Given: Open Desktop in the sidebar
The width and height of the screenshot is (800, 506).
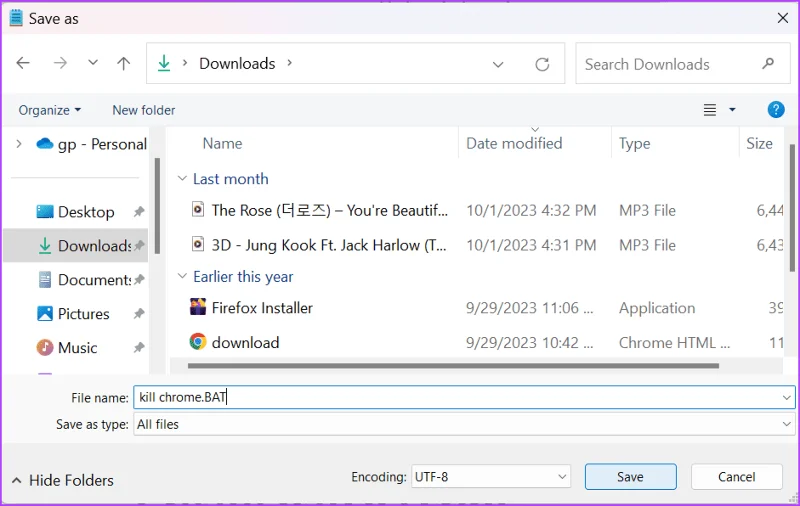Looking at the screenshot, I should coord(86,212).
